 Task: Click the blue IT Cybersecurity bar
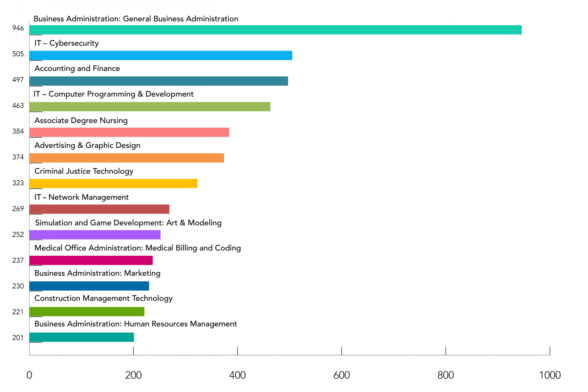[x=161, y=56]
